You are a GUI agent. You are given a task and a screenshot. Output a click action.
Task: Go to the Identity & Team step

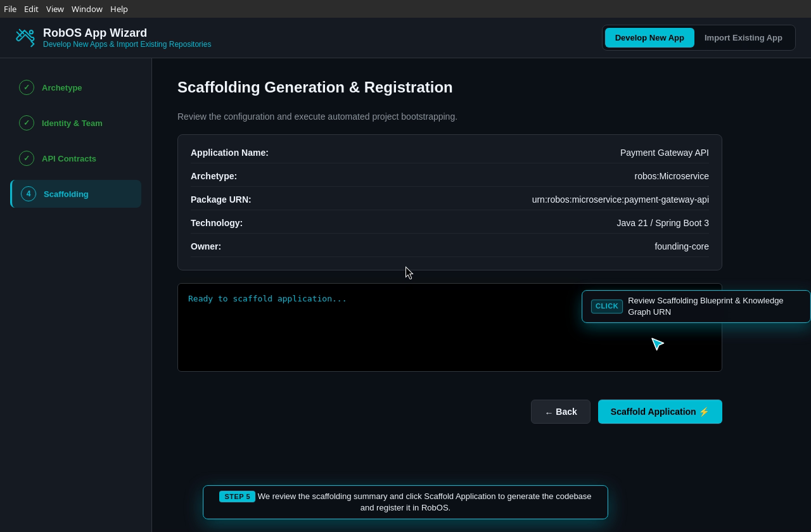[x=76, y=123]
